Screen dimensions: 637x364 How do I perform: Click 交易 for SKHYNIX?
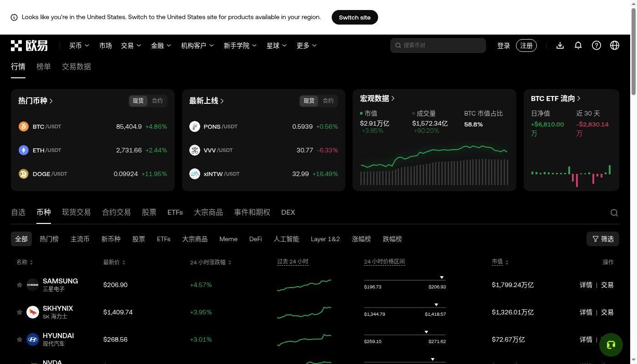[x=607, y=312]
